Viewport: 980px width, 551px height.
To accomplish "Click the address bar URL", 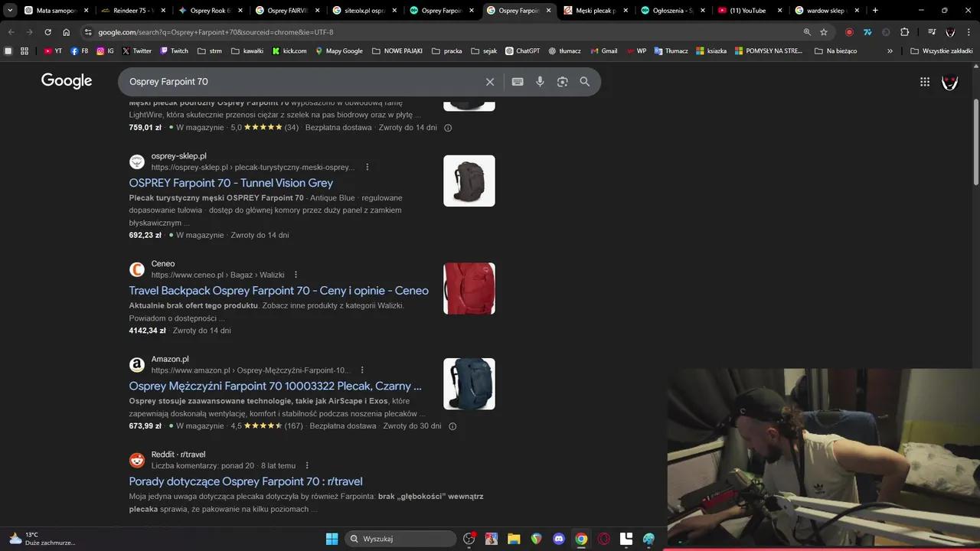I will point(216,32).
